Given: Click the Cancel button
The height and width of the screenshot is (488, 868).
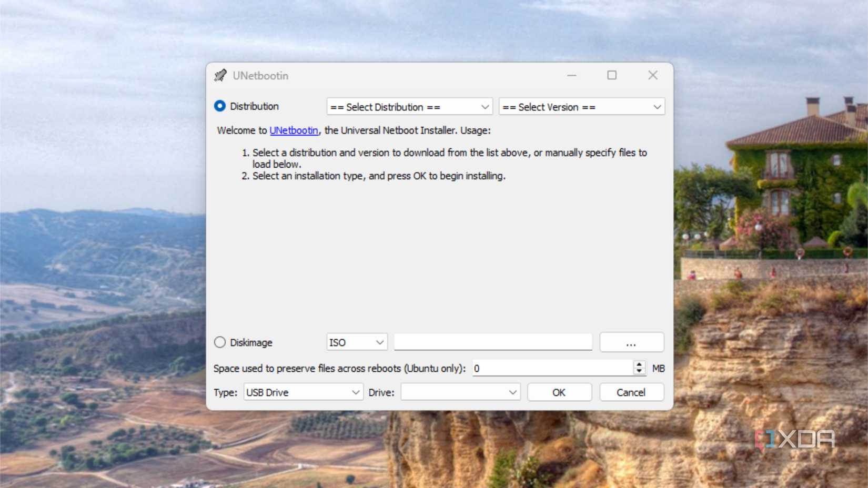Looking at the screenshot, I should pos(631,392).
